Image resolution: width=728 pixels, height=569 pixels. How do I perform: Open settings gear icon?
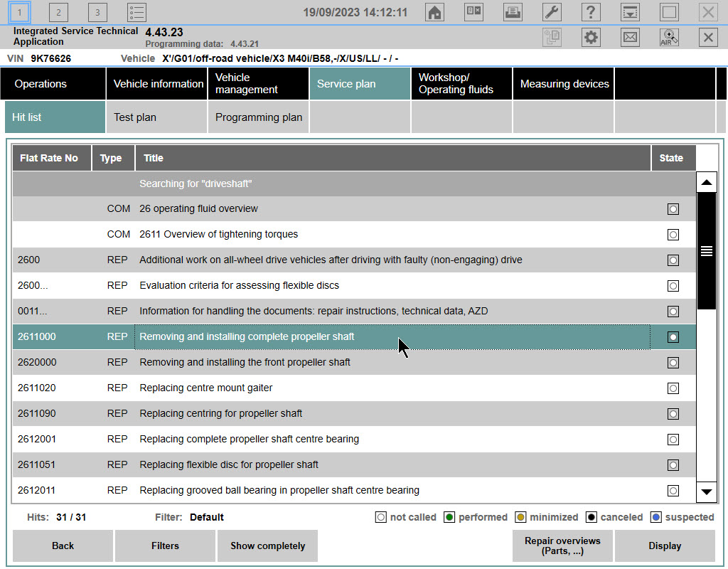(x=591, y=38)
